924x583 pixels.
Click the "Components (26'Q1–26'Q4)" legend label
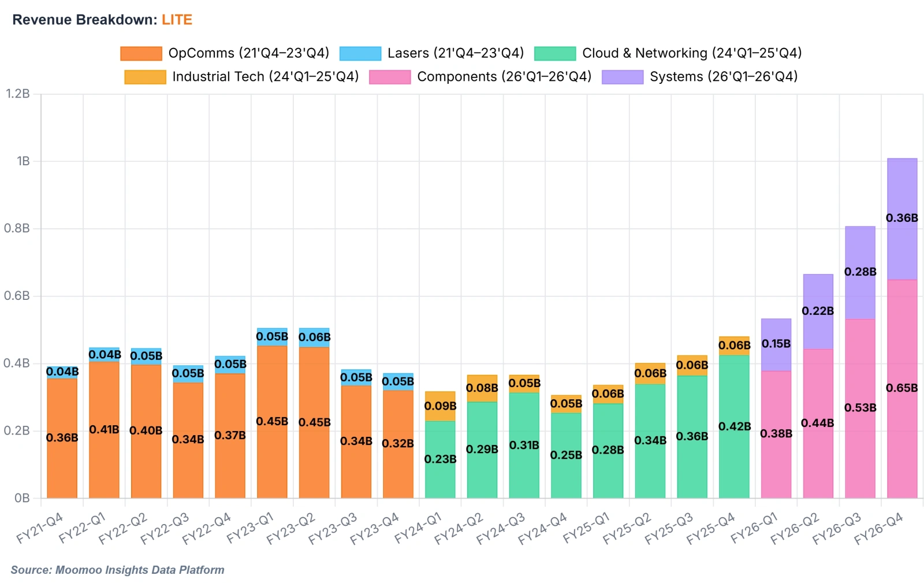(x=504, y=77)
